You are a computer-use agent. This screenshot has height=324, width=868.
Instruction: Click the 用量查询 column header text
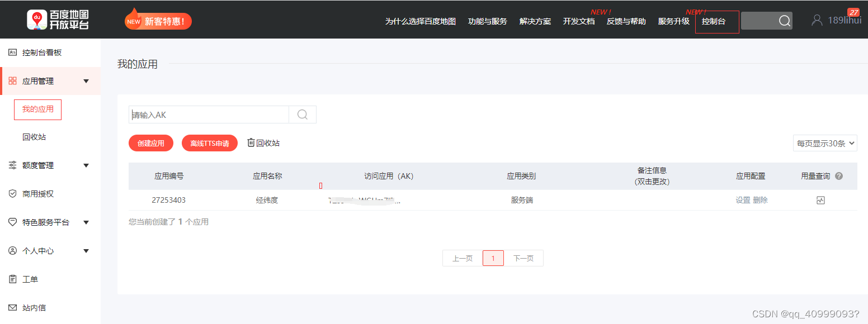tap(815, 176)
